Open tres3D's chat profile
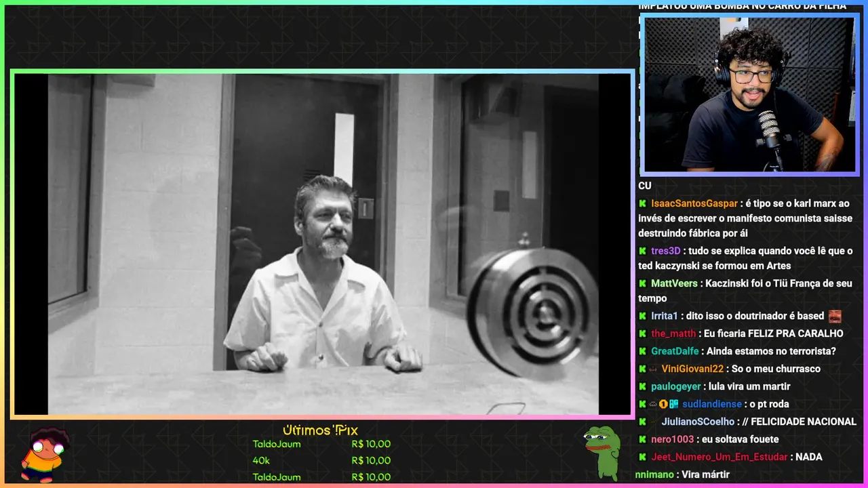Image resolution: width=868 pixels, height=488 pixels. click(665, 251)
